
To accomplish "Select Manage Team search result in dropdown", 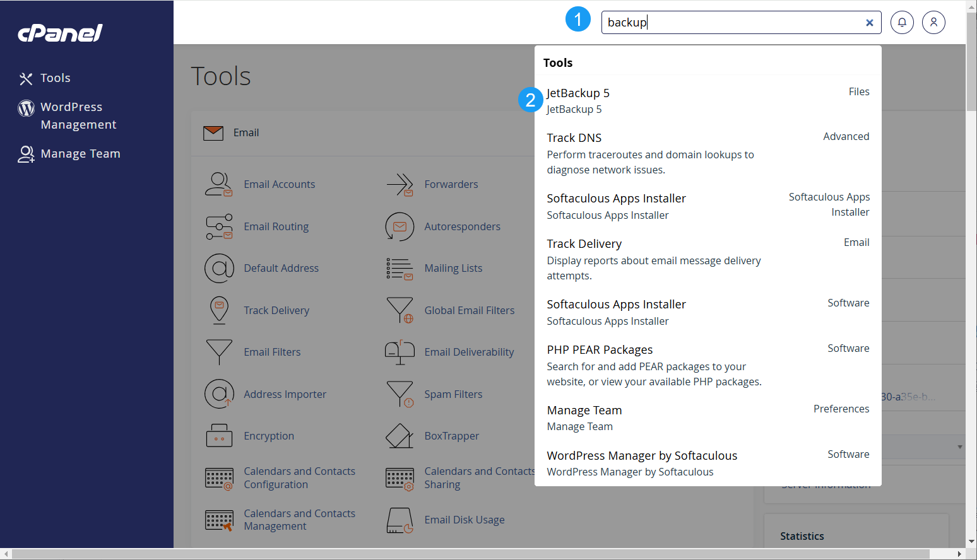I will [x=708, y=418].
